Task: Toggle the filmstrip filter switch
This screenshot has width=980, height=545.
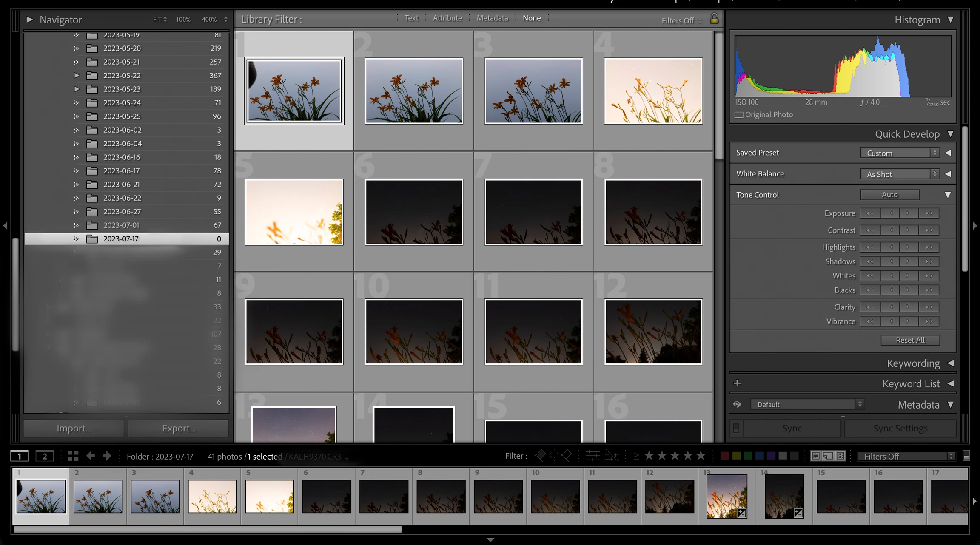Action: coord(966,456)
